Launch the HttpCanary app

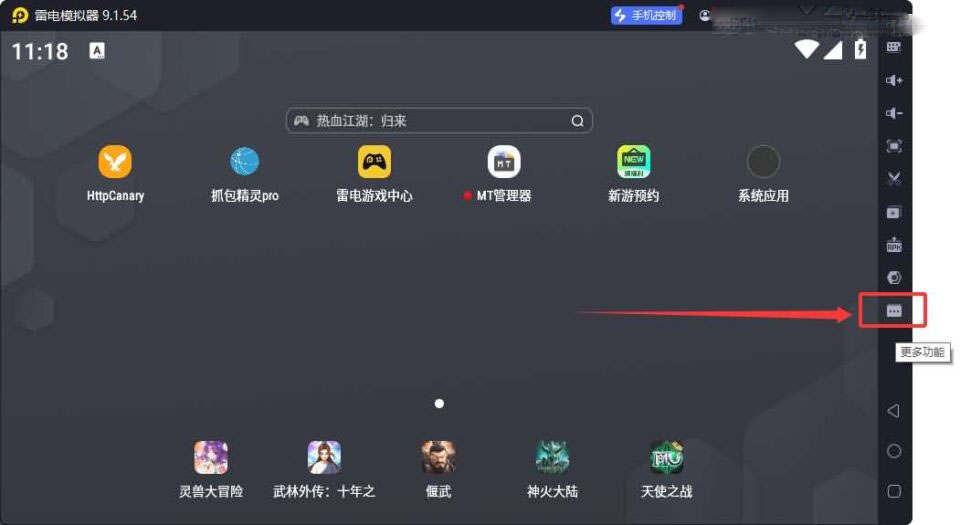click(x=115, y=162)
